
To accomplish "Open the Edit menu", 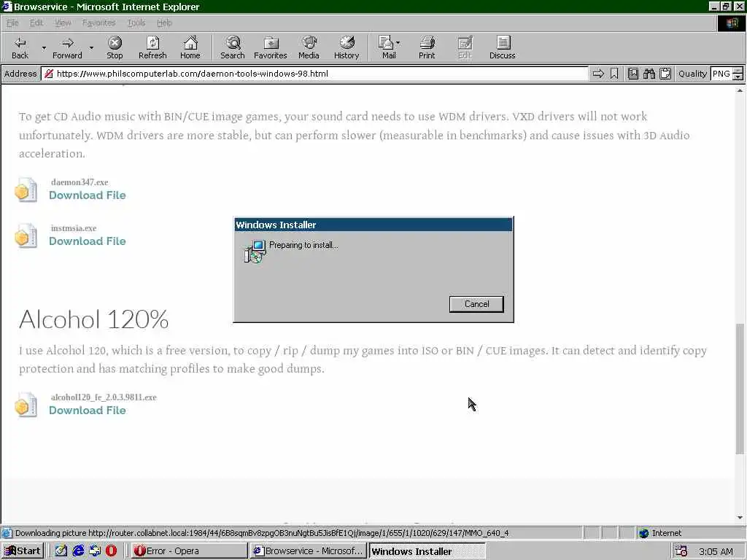I will (x=36, y=23).
